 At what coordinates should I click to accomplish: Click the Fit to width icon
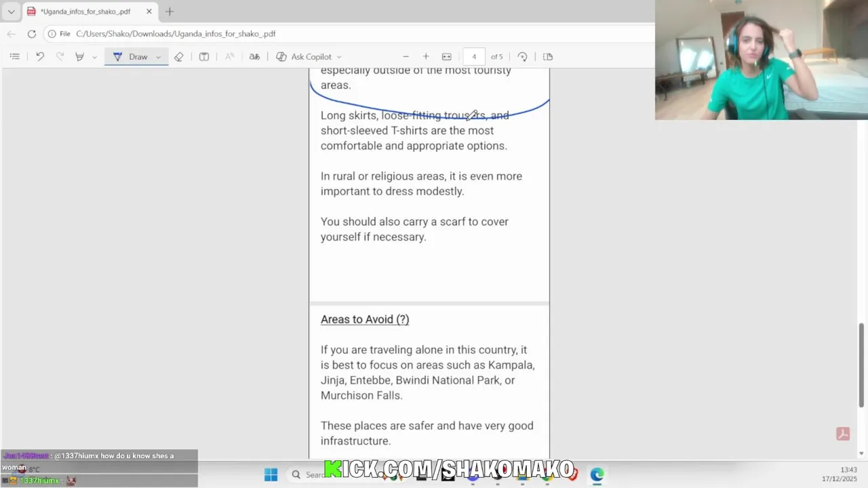pyautogui.click(x=446, y=57)
